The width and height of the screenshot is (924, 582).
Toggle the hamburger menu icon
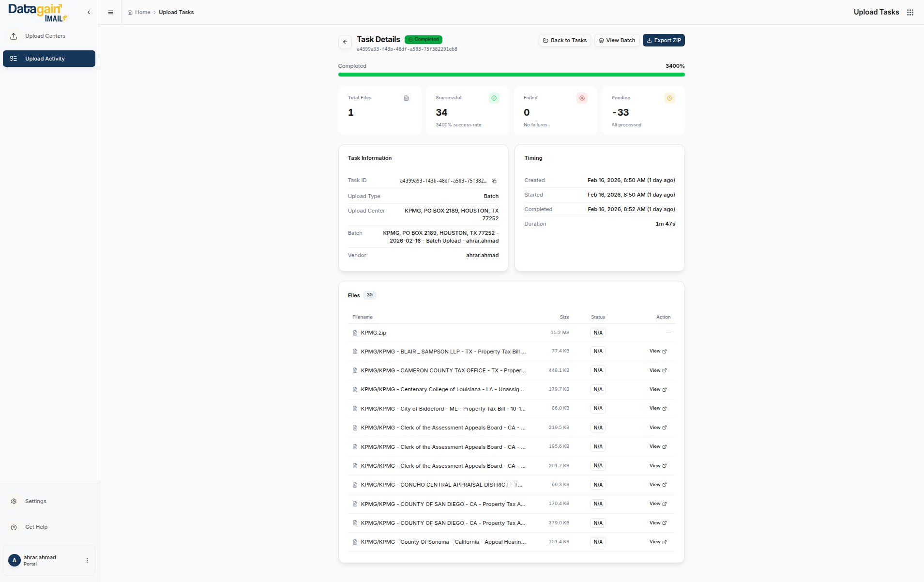110,13
